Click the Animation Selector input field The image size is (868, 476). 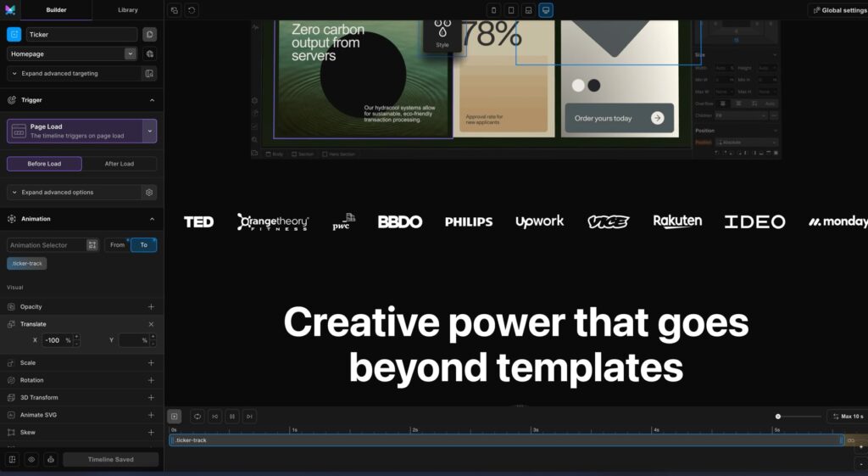point(47,245)
